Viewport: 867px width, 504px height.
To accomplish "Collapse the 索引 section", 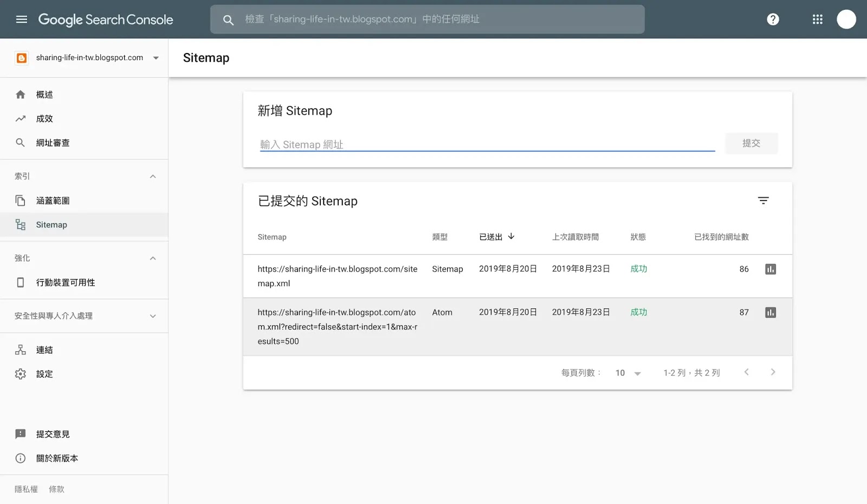I will click(x=153, y=176).
